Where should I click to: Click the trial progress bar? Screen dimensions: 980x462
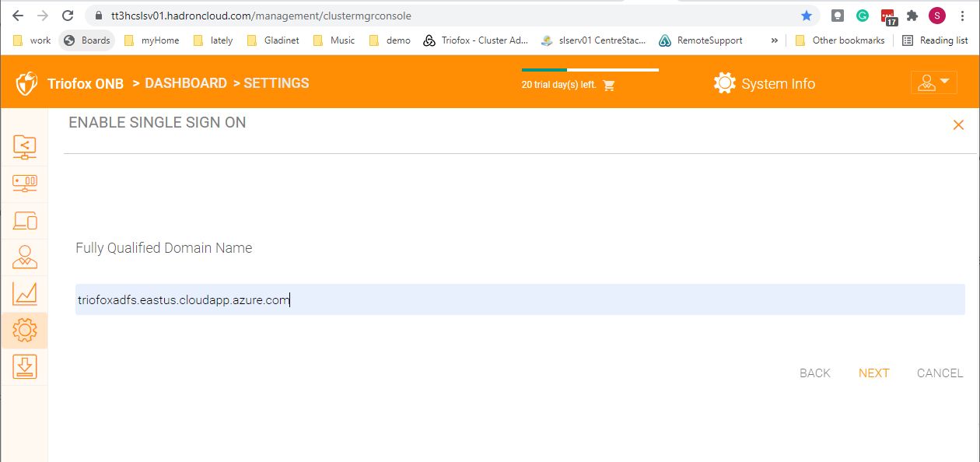[x=590, y=70]
